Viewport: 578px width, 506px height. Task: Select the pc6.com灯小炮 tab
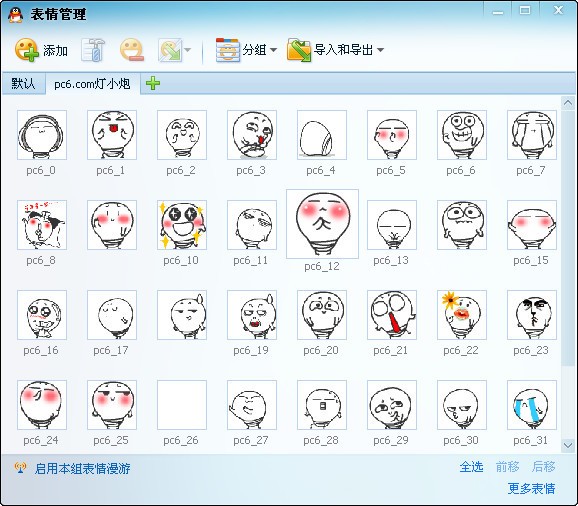point(93,84)
